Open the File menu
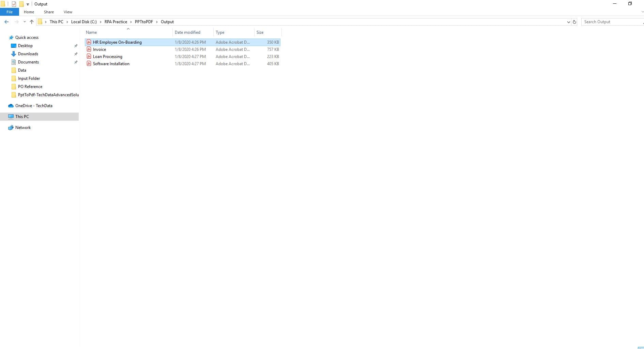 [10, 12]
